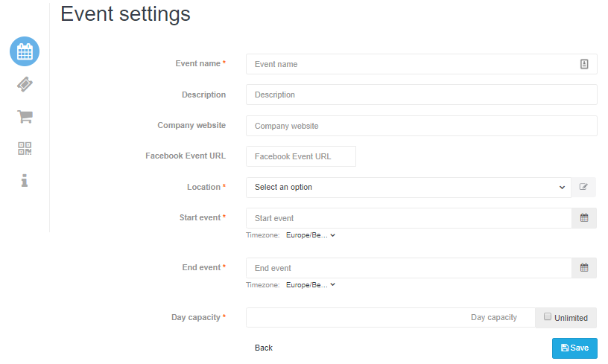
Task: Select the Facebook Event URL field
Action: (x=301, y=156)
